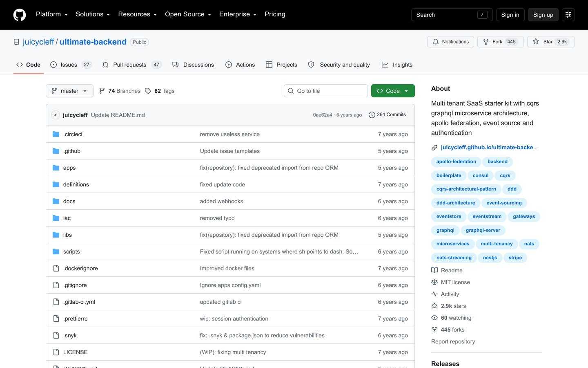Click the link icon beside the website URL
The height and width of the screenshot is (368, 588).
[x=434, y=148]
